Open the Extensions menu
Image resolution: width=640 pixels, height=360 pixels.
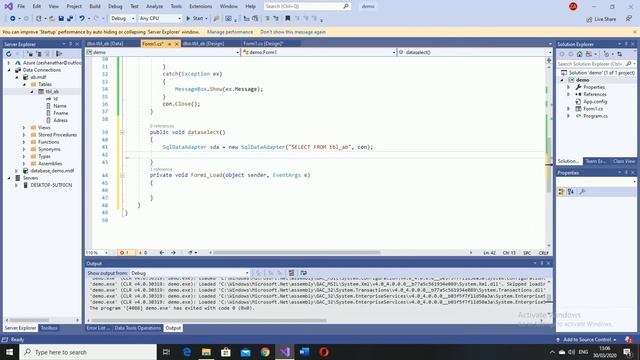200,6
